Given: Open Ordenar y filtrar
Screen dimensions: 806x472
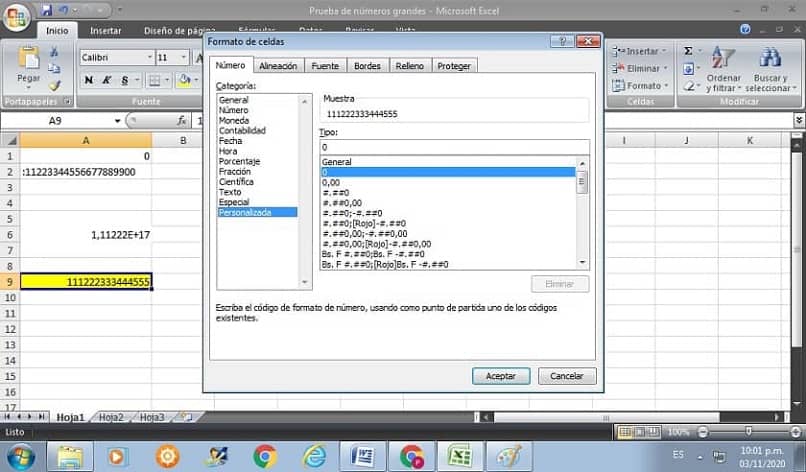Looking at the screenshot, I should [723, 69].
